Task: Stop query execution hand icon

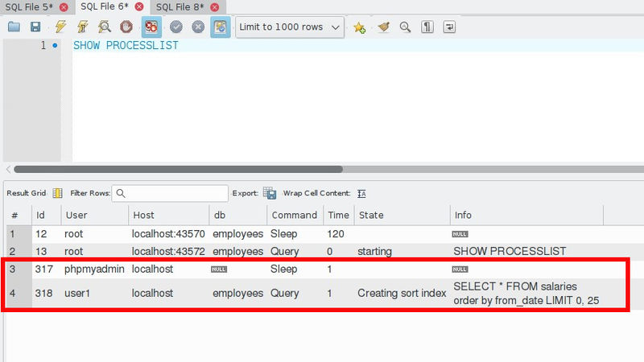Action: pos(126,27)
